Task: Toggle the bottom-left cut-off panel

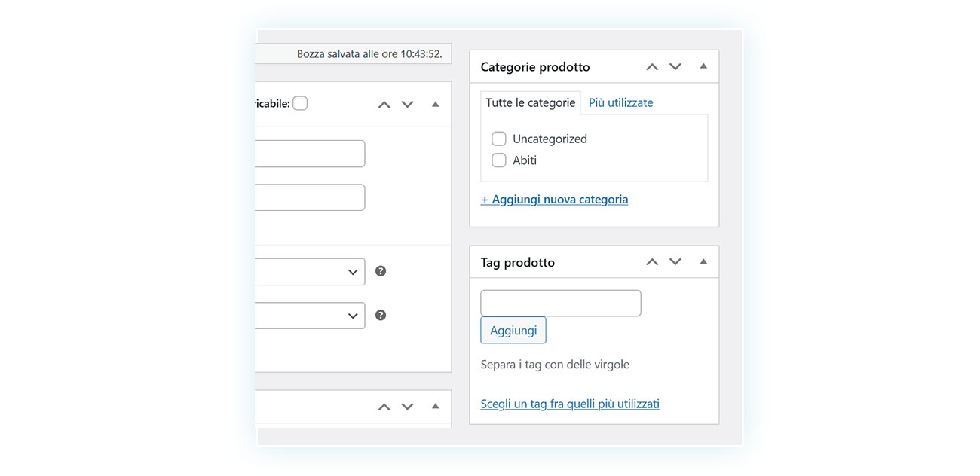Action: (435, 406)
